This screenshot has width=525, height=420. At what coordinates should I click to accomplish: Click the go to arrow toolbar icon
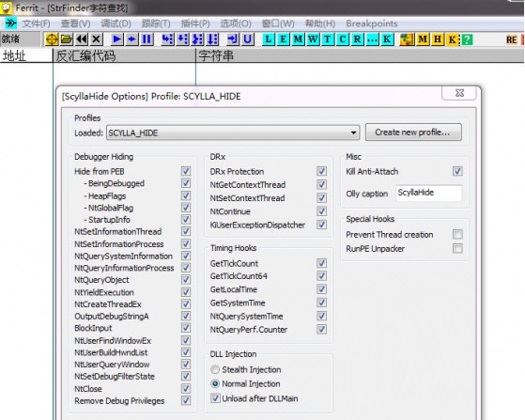pyautogui.click(x=232, y=39)
